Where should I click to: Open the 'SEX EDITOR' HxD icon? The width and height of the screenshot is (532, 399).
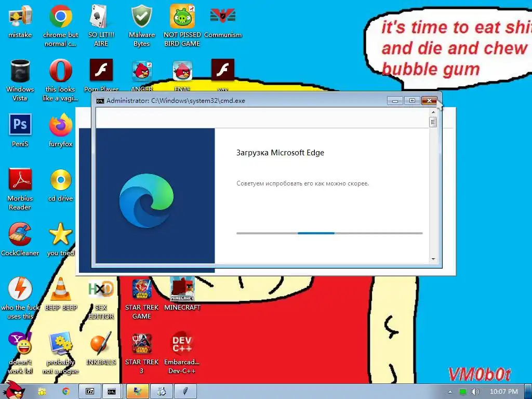pyautogui.click(x=101, y=299)
